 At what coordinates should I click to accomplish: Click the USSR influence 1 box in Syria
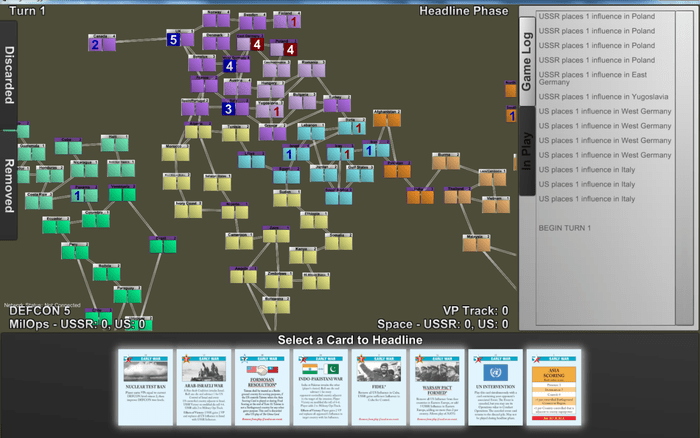coord(358,128)
